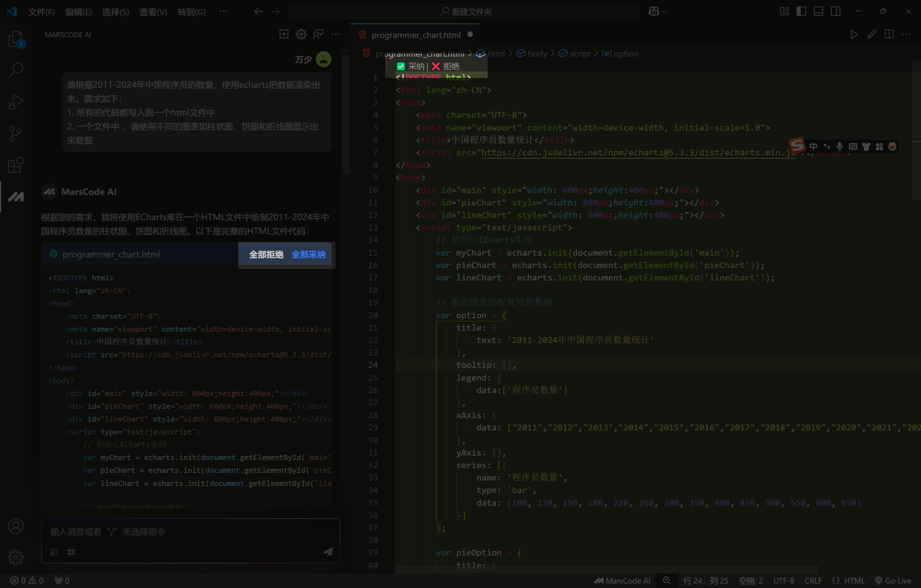Toggle the bottom panel layout
Viewport: 921px width, 588px height.
[x=818, y=11]
